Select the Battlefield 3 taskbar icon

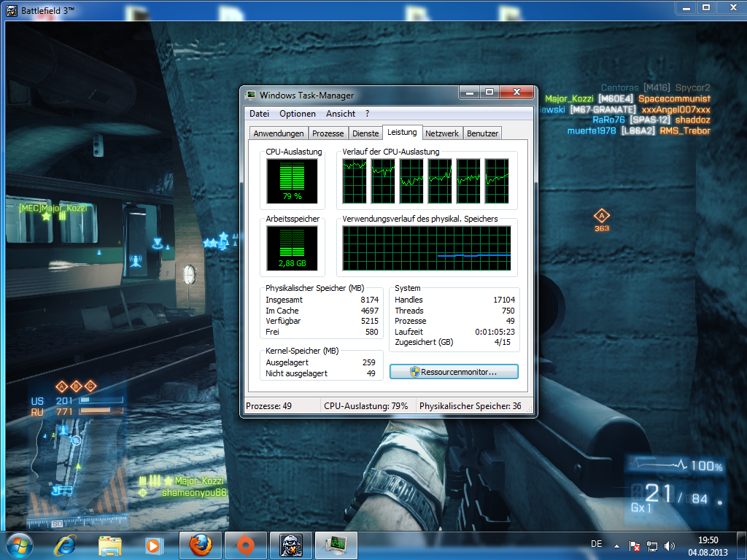click(290, 545)
